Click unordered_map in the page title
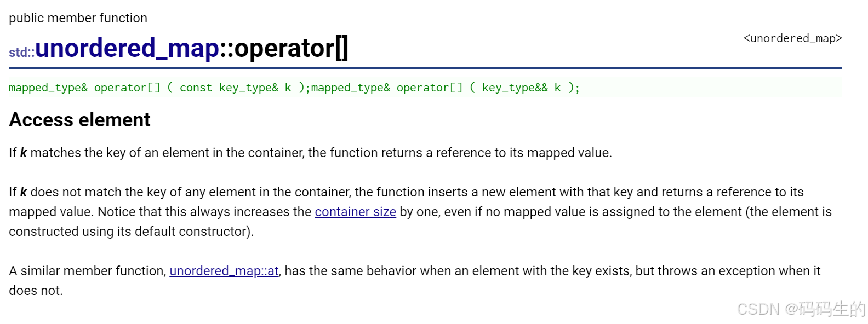The image size is (868, 324). (x=128, y=48)
